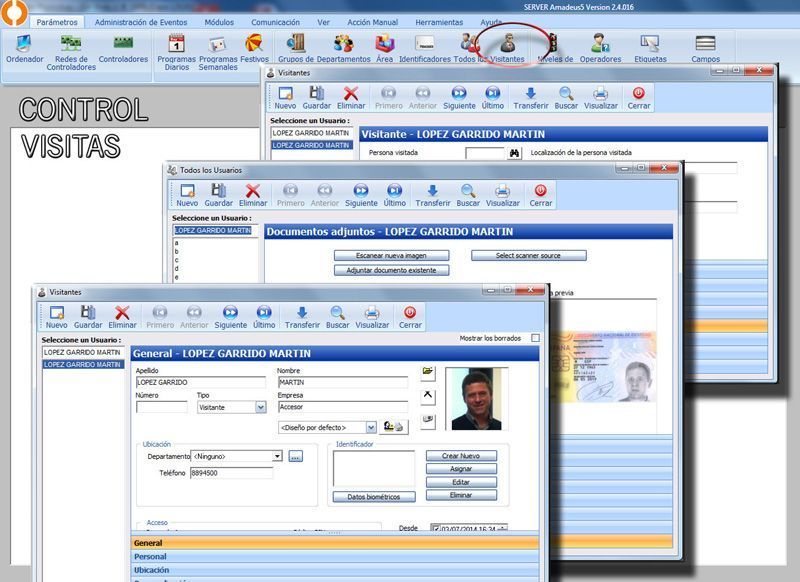
Task: Click the Teléfono input field
Action: tap(230, 473)
